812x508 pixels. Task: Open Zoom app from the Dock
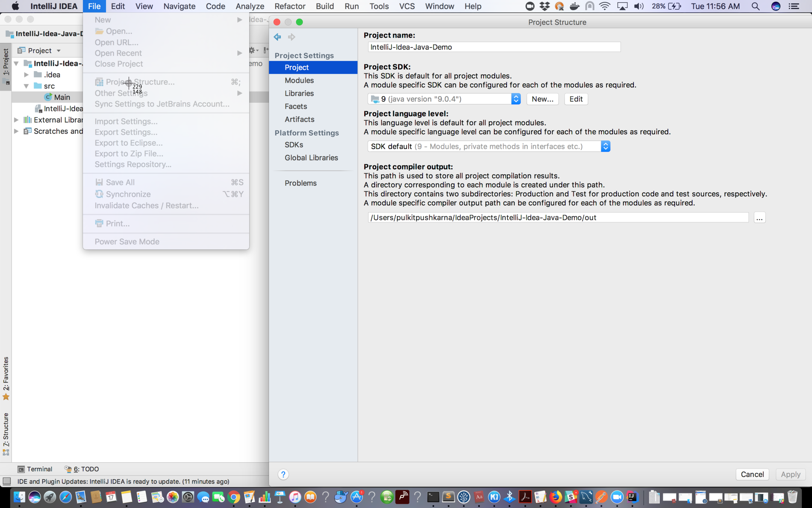[617, 497]
